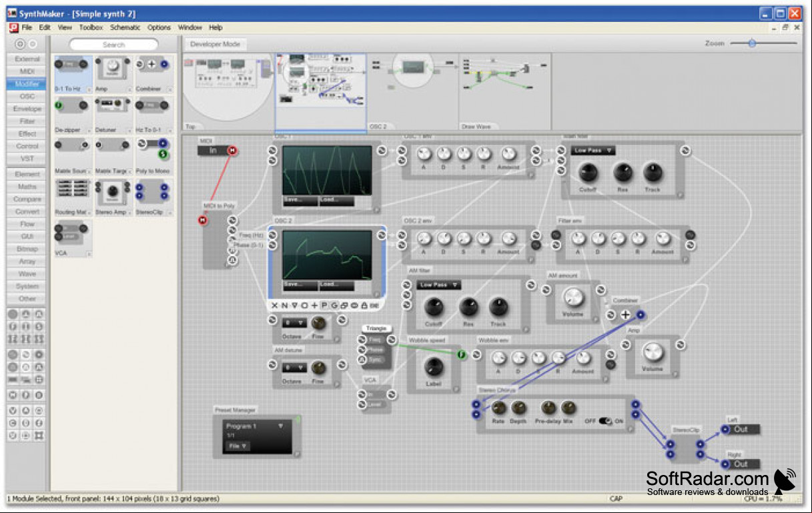Image resolution: width=812 pixels, height=513 pixels.
Task: Open the File dropdown in Preset Manager
Action: (237, 446)
